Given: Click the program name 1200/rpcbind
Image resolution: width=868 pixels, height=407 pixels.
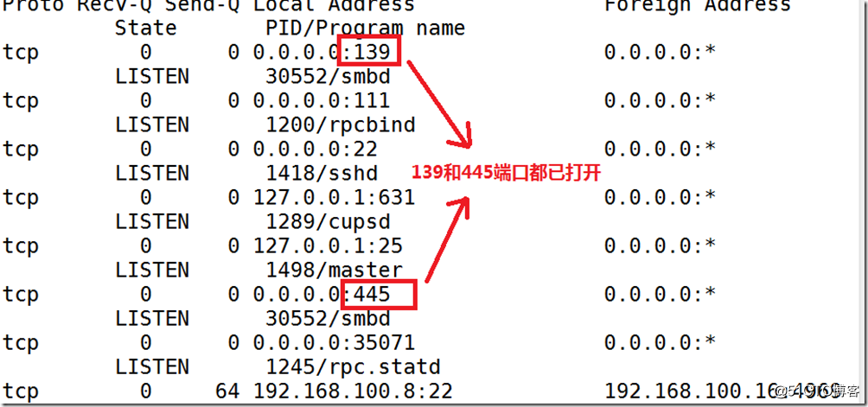Looking at the screenshot, I should [341, 125].
